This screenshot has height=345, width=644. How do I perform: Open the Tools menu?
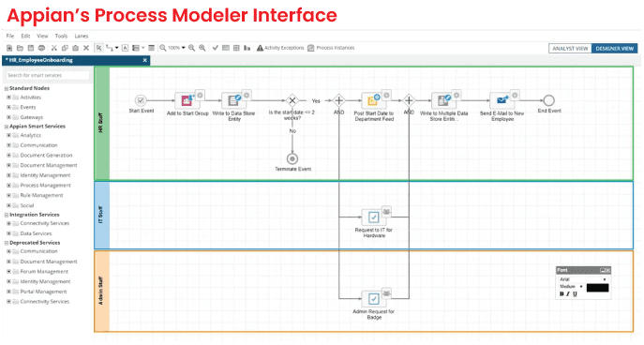pyautogui.click(x=61, y=37)
